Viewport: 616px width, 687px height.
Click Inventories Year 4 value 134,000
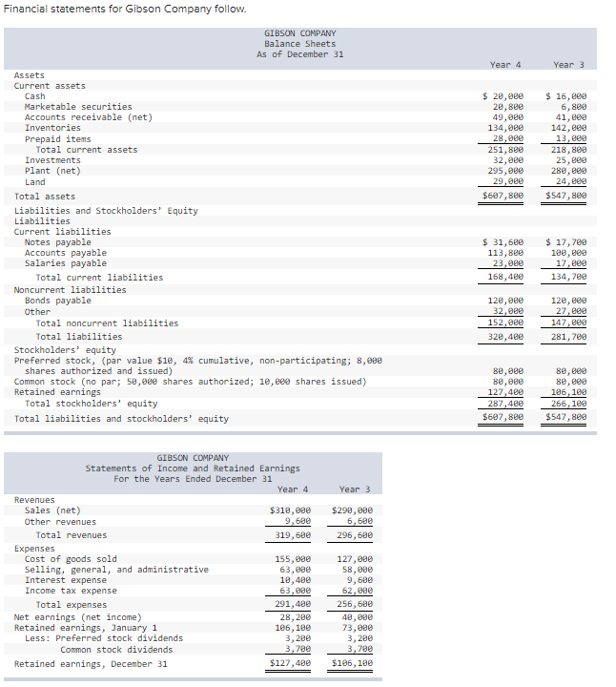click(x=505, y=128)
